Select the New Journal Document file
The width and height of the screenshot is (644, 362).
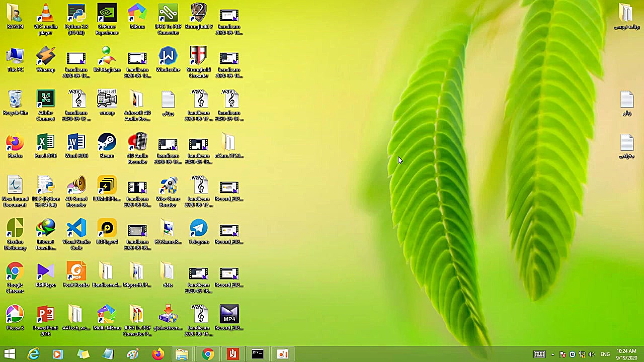(x=15, y=192)
